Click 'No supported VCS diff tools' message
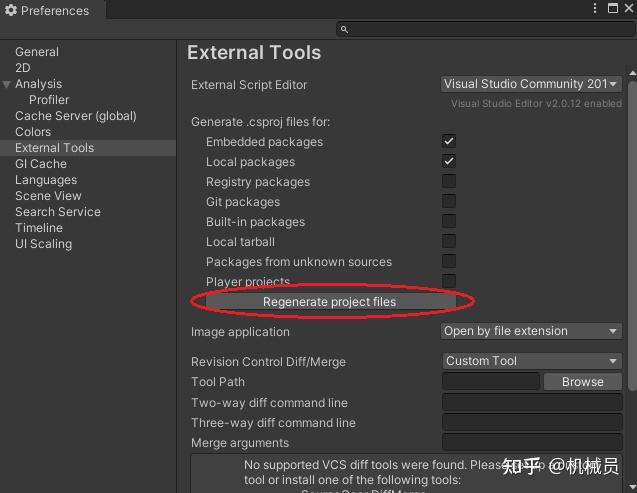The height and width of the screenshot is (493, 637). [x=406, y=473]
